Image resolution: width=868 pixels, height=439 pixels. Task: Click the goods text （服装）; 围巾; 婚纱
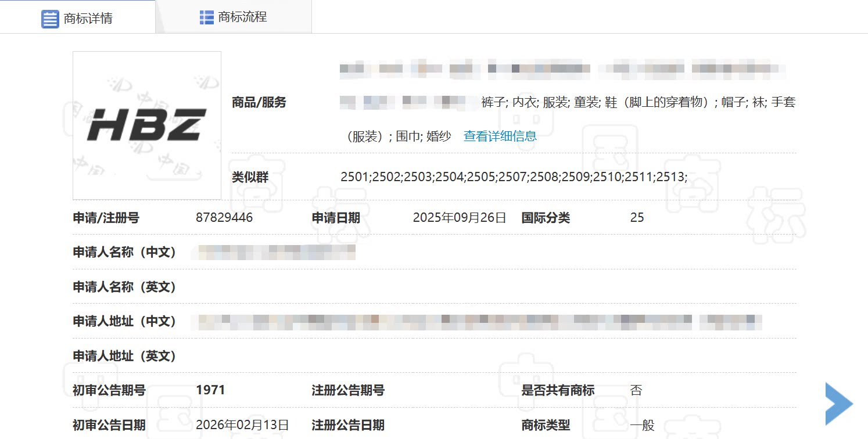tap(399, 136)
